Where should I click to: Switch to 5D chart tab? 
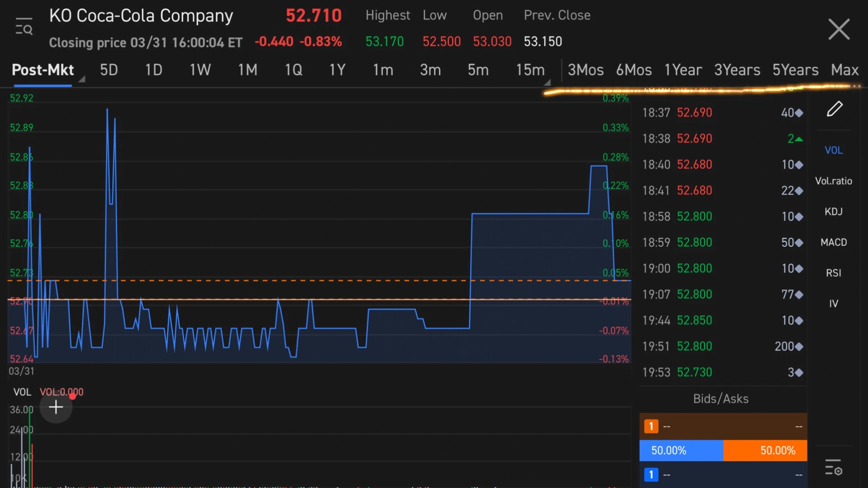[109, 70]
